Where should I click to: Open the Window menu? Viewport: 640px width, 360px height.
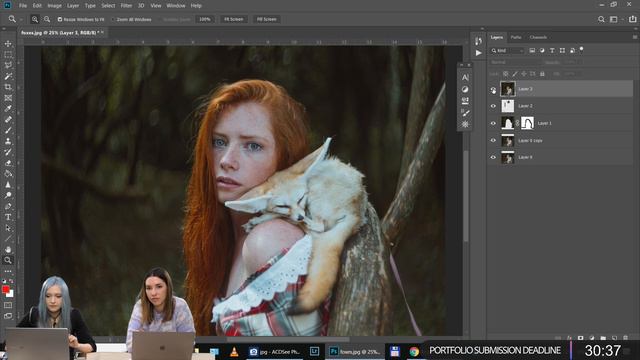[x=176, y=6]
